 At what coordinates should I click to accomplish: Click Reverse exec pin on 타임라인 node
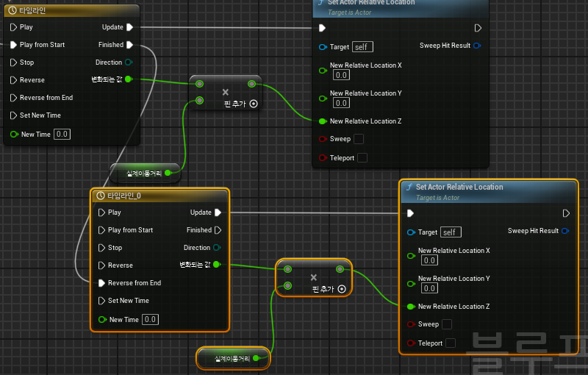(x=13, y=80)
